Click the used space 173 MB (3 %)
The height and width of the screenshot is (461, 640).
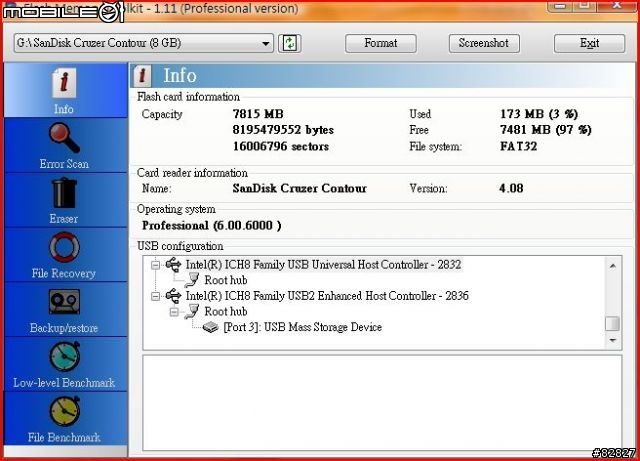539,114
